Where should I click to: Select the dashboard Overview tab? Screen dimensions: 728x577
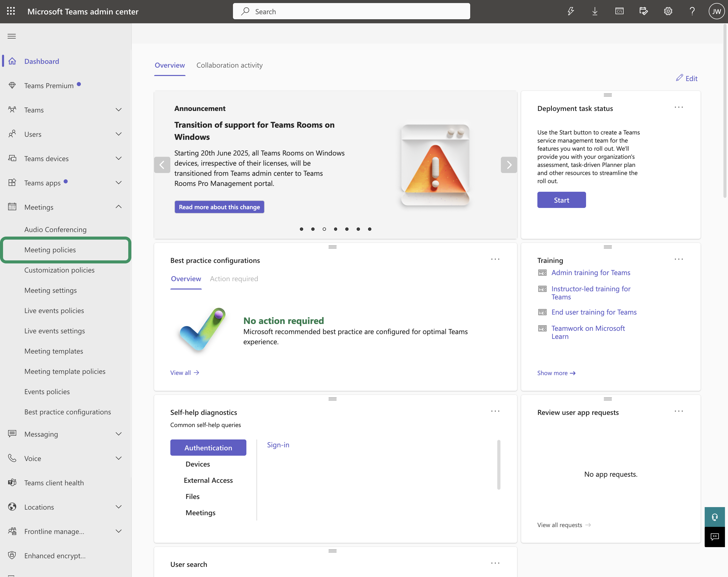pyautogui.click(x=170, y=65)
